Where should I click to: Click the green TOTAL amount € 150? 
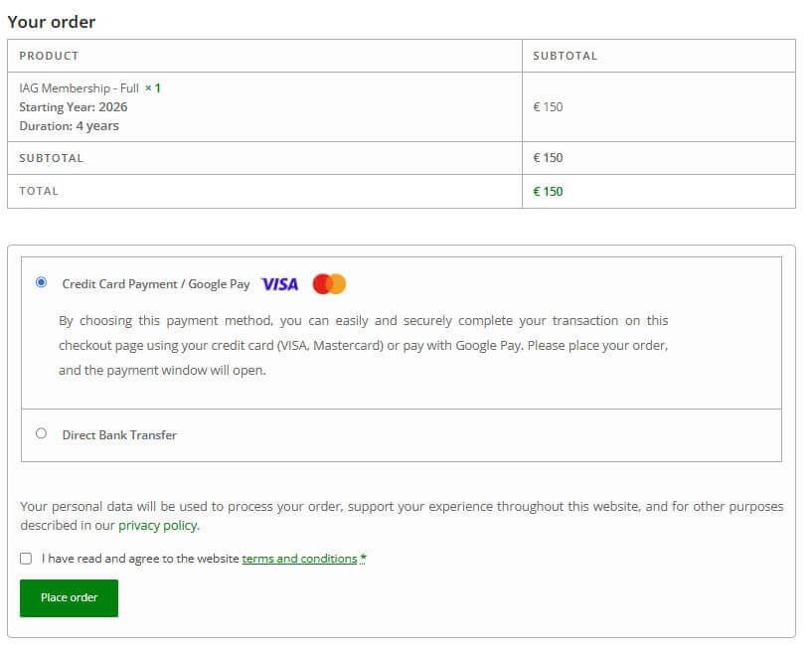pyautogui.click(x=548, y=192)
